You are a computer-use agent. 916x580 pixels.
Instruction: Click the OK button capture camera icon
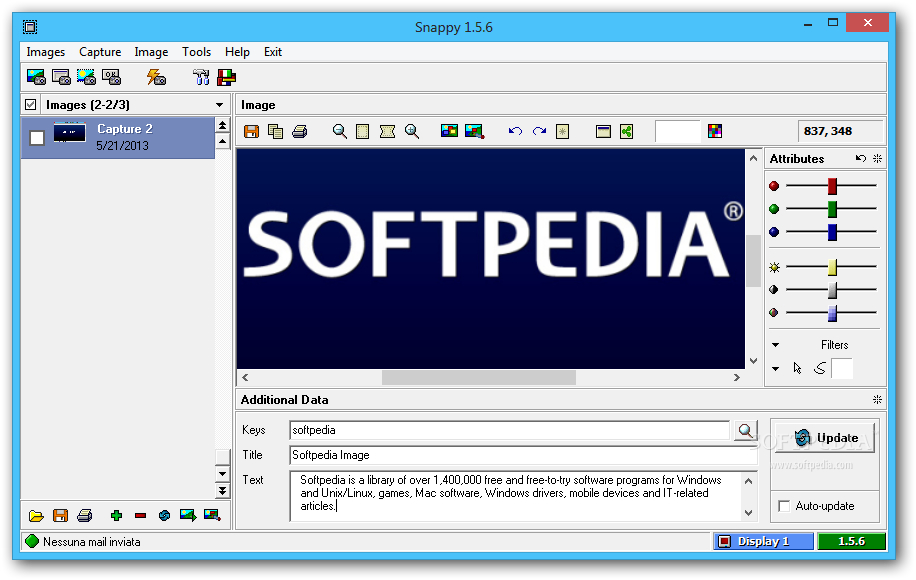[x=112, y=77]
